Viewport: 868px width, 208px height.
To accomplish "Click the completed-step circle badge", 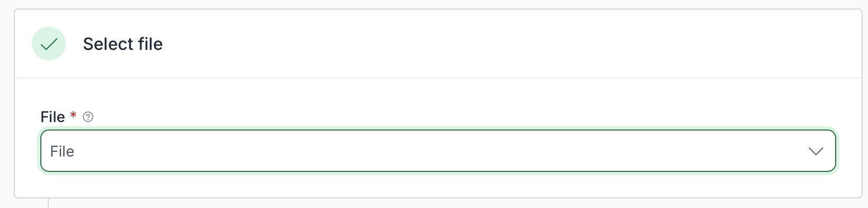I will pos(49,44).
